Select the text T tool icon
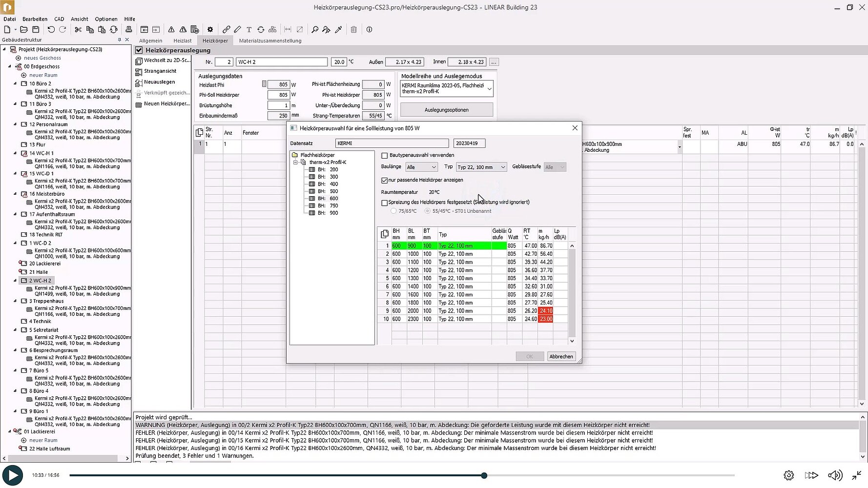868x488 pixels. pos(249,30)
